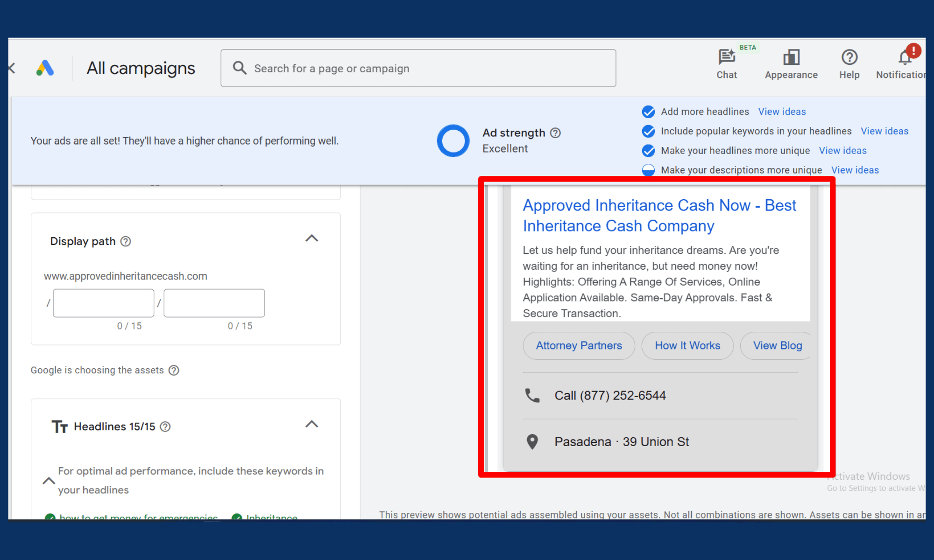Click View ideas for popular keywords
The image size is (934, 560).
884,131
